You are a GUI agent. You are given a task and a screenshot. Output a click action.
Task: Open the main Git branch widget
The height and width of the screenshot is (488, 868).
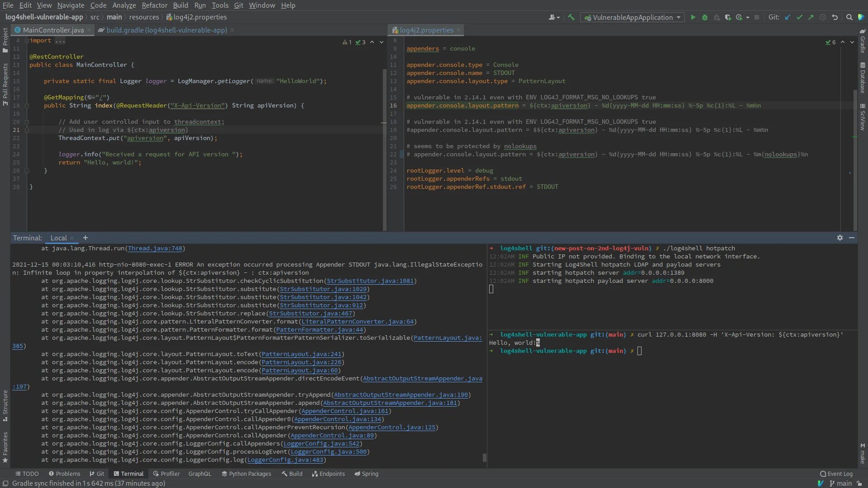coord(840,483)
